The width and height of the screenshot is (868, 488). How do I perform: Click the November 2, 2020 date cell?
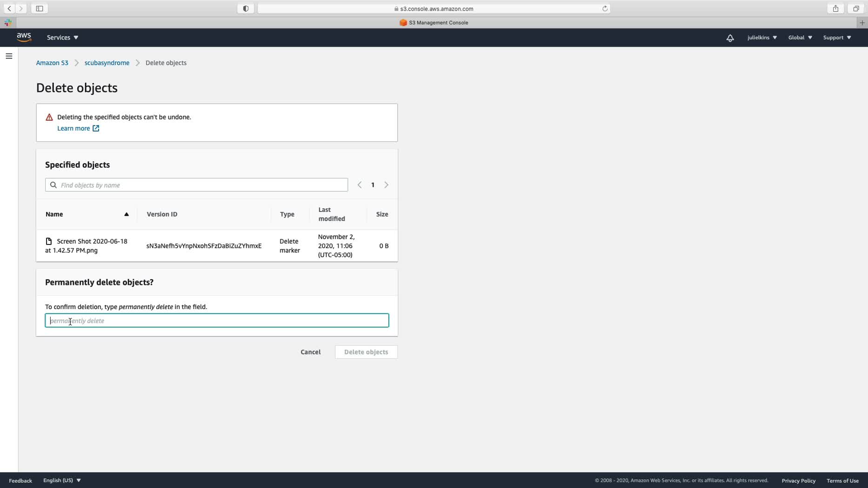click(x=336, y=246)
